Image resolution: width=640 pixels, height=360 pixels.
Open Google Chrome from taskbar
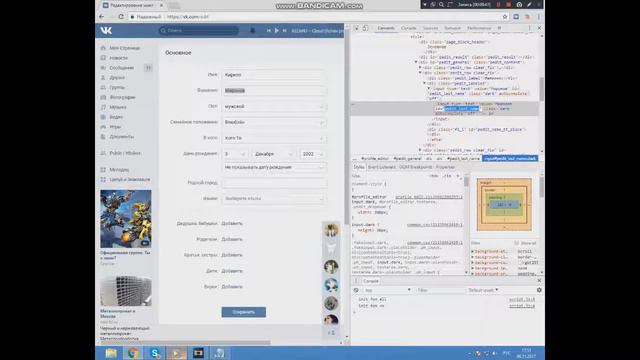point(133,353)
